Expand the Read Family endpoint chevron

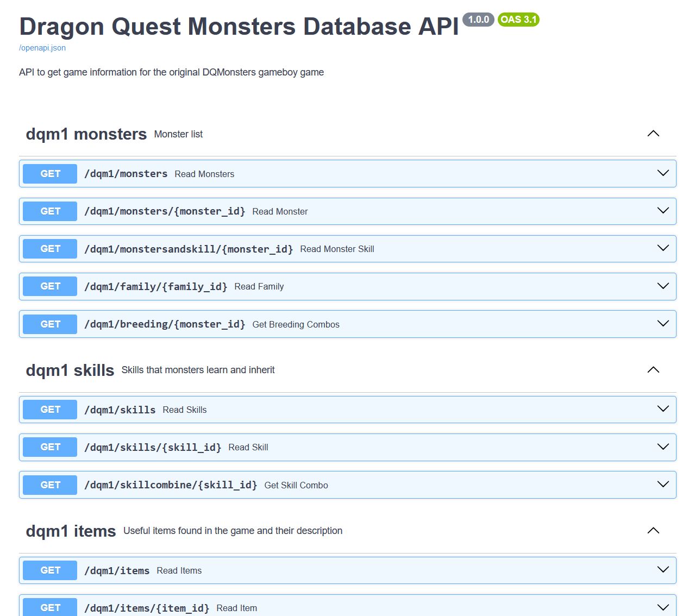click(x=663, y=286)
